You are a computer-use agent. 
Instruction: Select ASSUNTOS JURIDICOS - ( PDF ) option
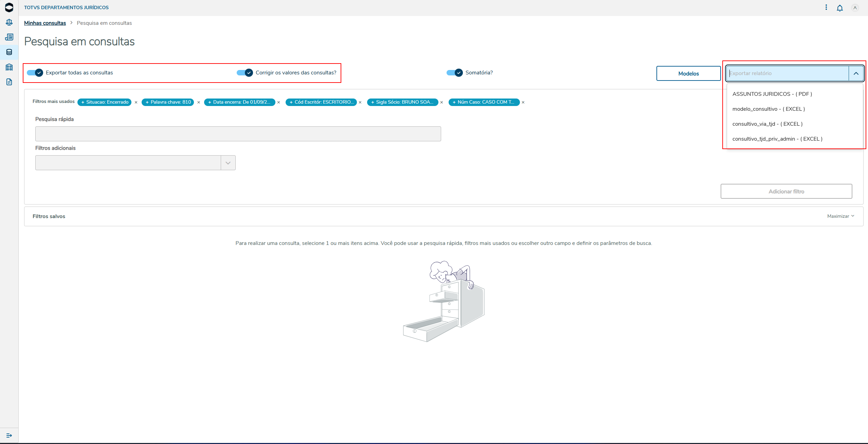coord(772,94)
